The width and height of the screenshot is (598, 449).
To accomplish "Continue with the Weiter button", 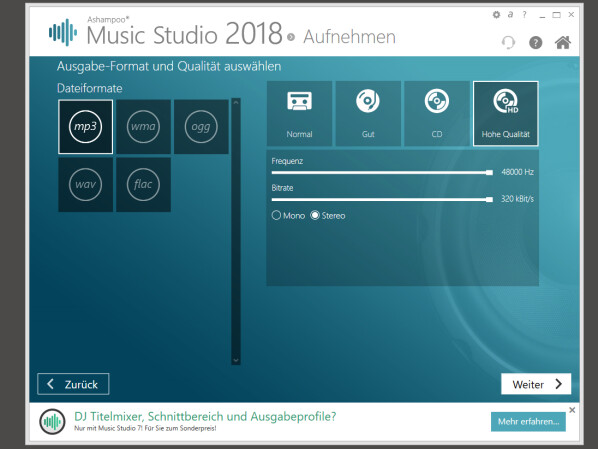I will (x=536, y=384).
